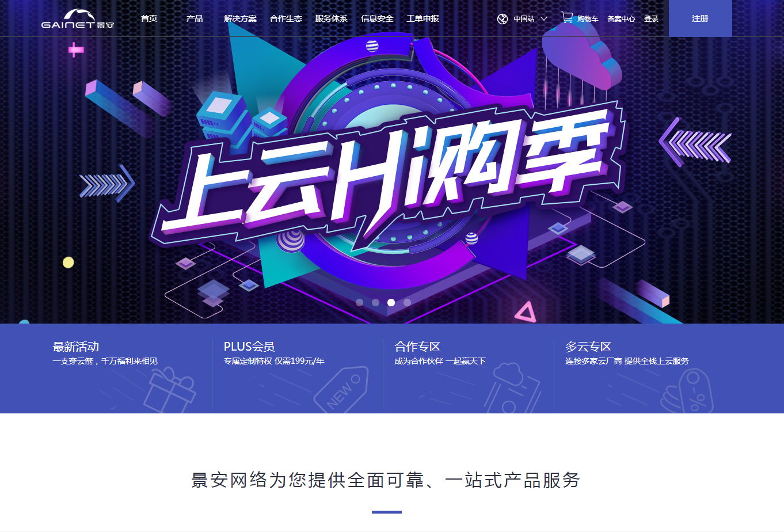Image resolution: width=784 pixels, height=532 pixels.
Task: Select the first carousel dot
Action: click(x=360, y=302)
